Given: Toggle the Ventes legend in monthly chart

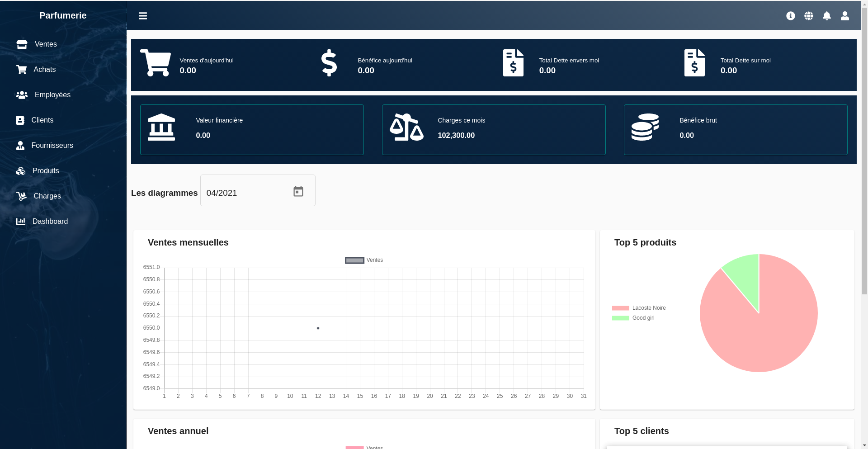Looking at the screenshot, I should click(x=364, y=260).
